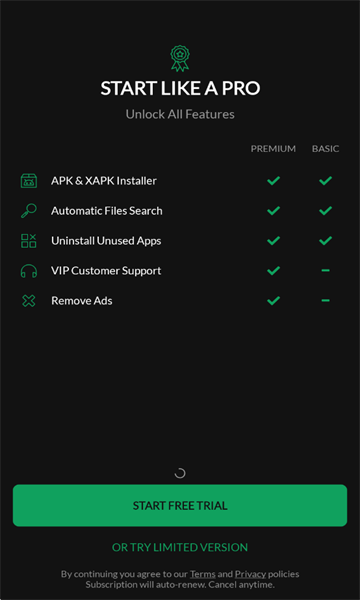
Task: Click the APK & XAPK Installer label
Action: tap(104, 181)
